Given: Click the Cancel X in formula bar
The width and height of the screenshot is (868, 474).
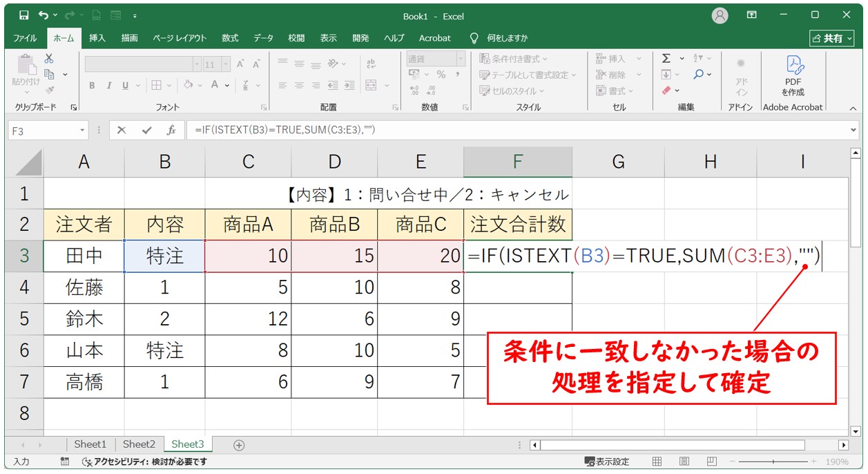Looking at the screenshot, I should 122,130.
